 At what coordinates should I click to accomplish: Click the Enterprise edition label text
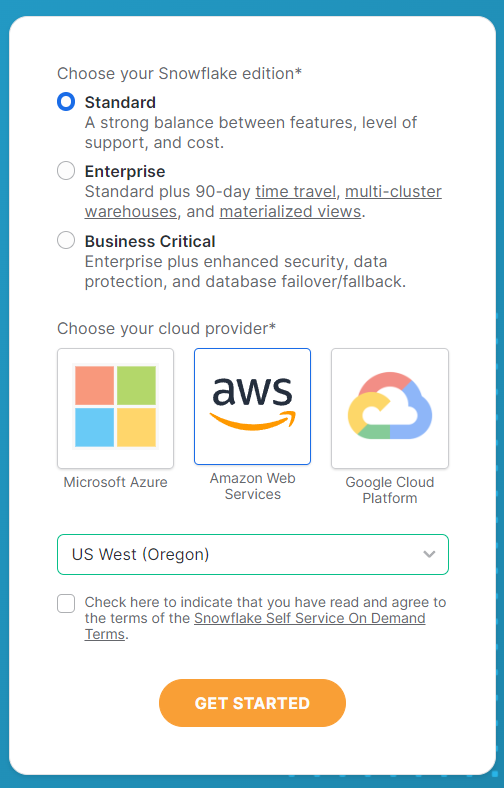(x=125, y=171)
